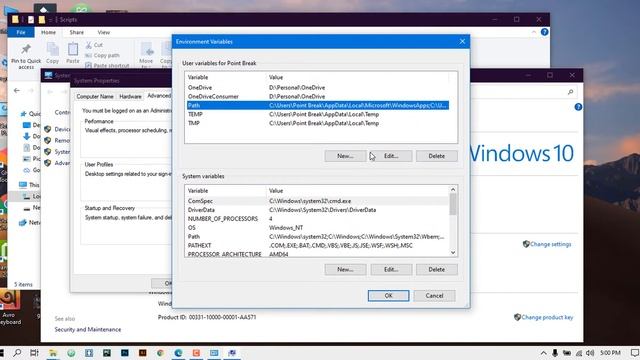Select the PATHEXT system variable row
Viewport: 640px width, 360px height.
coord(318,246)
